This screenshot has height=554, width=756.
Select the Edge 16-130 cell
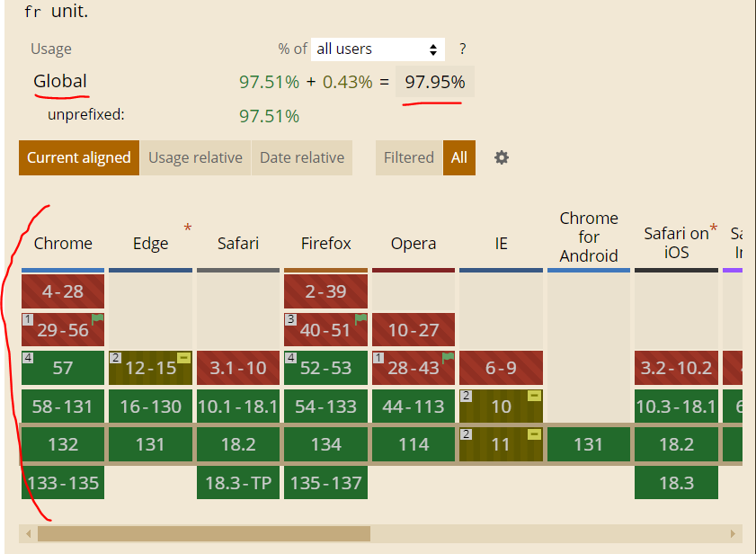150,407
